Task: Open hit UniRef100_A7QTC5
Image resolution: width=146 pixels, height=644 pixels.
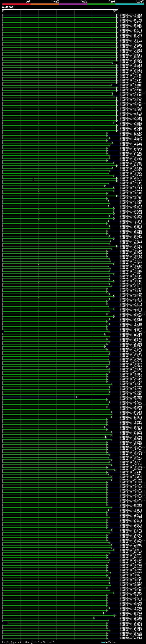Action: (131, 50)
